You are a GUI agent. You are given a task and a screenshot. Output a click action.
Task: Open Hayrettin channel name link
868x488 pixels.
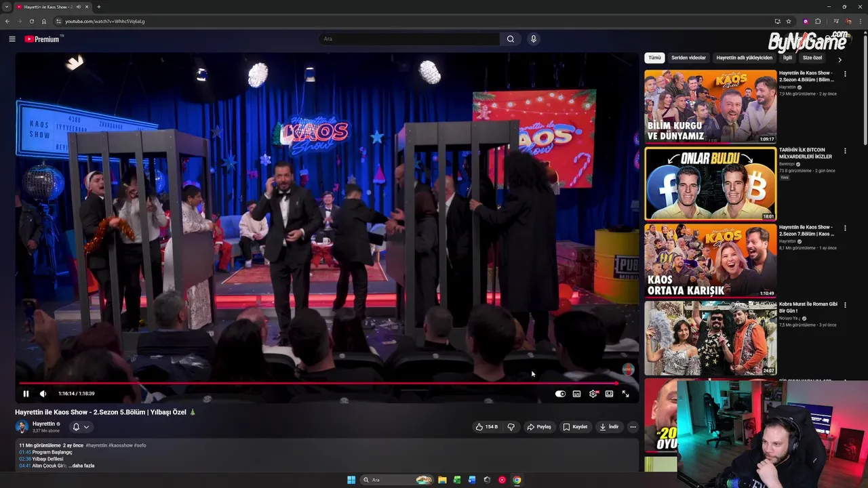click(x=43, y=424)
